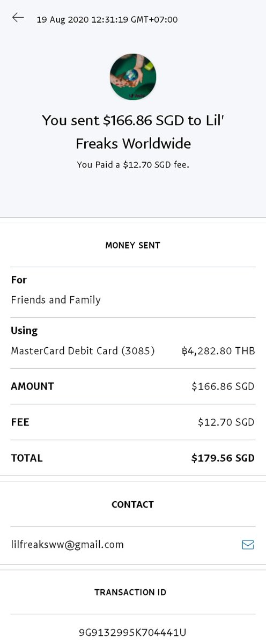Tap the You sent $166.86 SGD heading

(133, 131)
